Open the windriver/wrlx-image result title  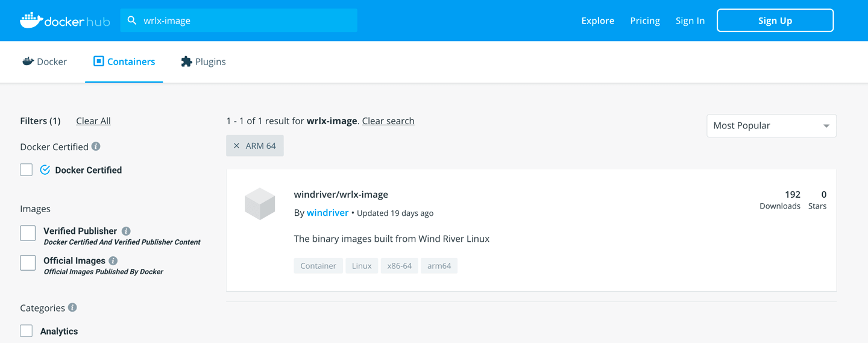click(341, 194)
